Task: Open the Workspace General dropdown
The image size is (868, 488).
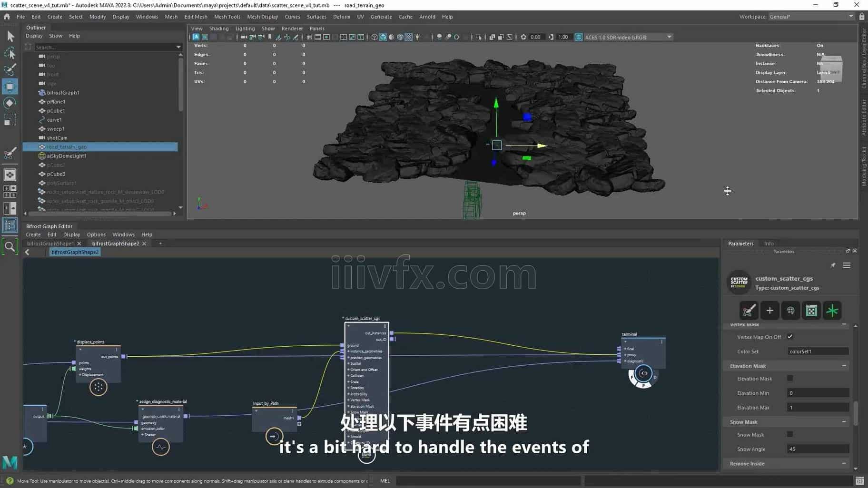Action: pos(811,17)
